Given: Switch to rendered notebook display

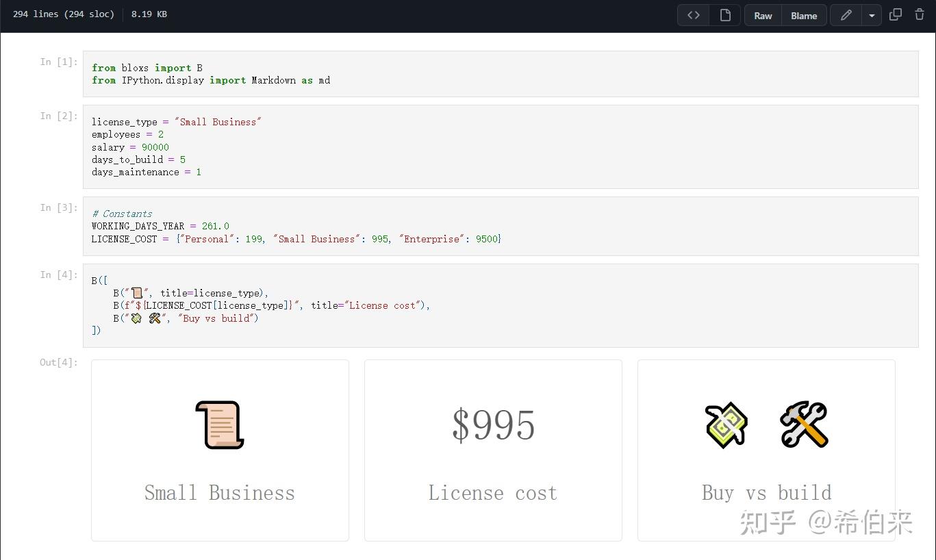Looking at the screenshot, I should click(725, 14).
